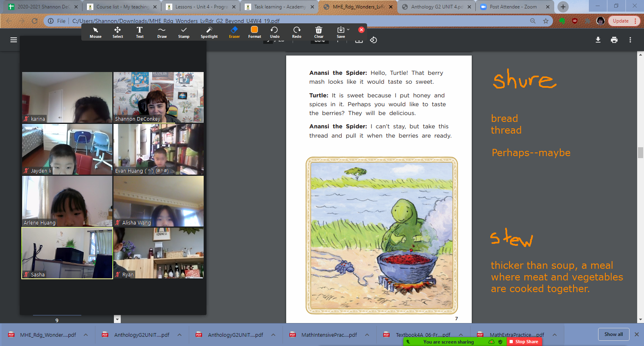Close the Anthology G2 UNIT 4 tab
Screen dimensions: 644x346
click(x=469, y=7)
